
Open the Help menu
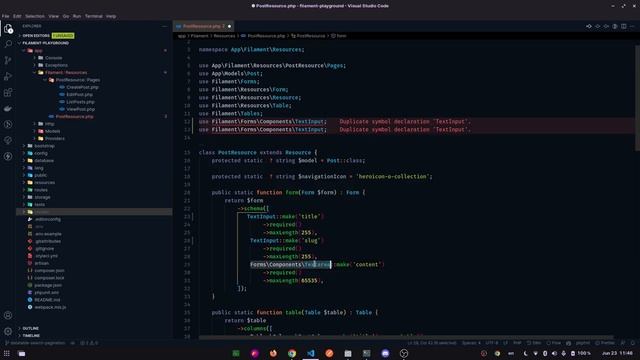[x=111, y=16]
